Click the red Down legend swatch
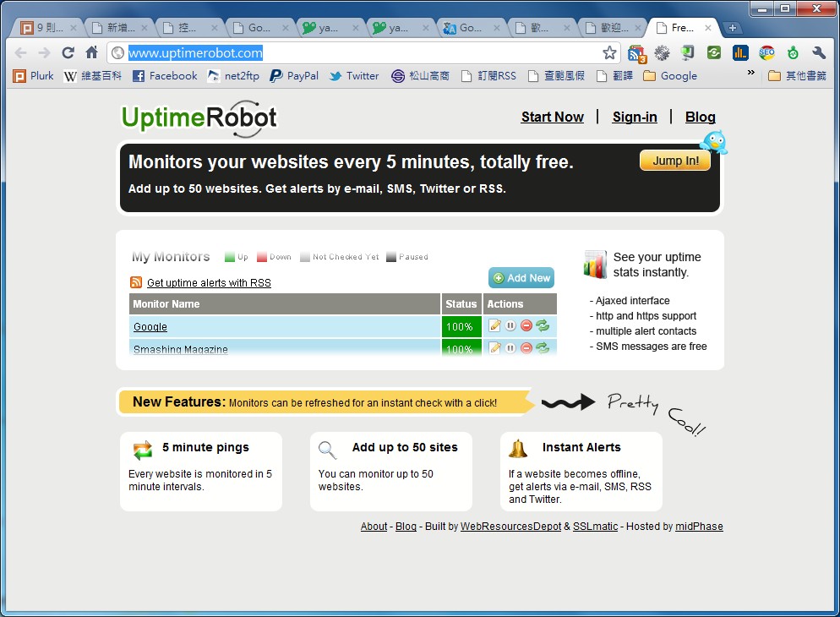This screenshot has width=840, height=617. coord(261,257)
